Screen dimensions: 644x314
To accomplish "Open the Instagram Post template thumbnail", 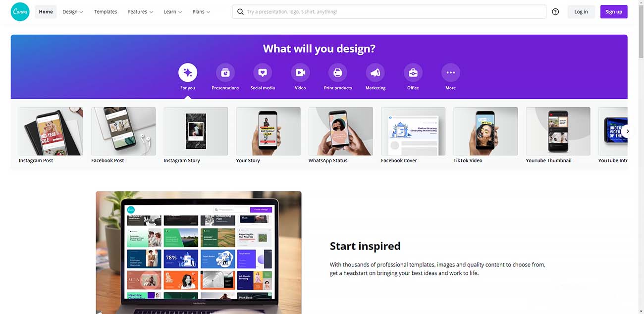I will pyautogui.click(x=51, y=131).
